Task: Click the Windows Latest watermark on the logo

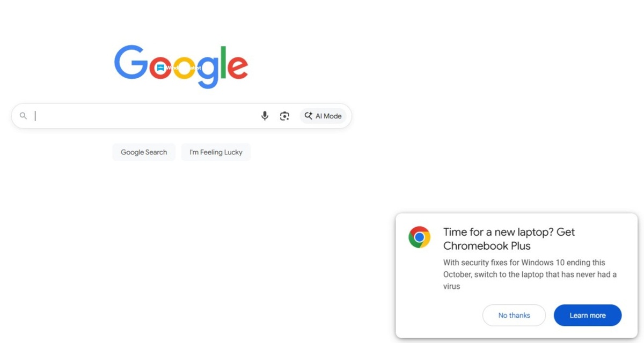Action: (180, 68)
